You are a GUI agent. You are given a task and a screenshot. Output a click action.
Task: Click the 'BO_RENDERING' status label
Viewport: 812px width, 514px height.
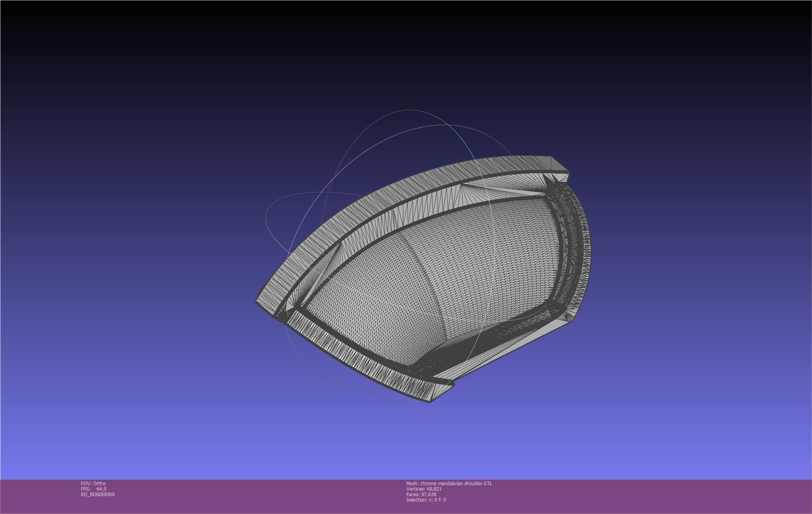pos(98,494)
